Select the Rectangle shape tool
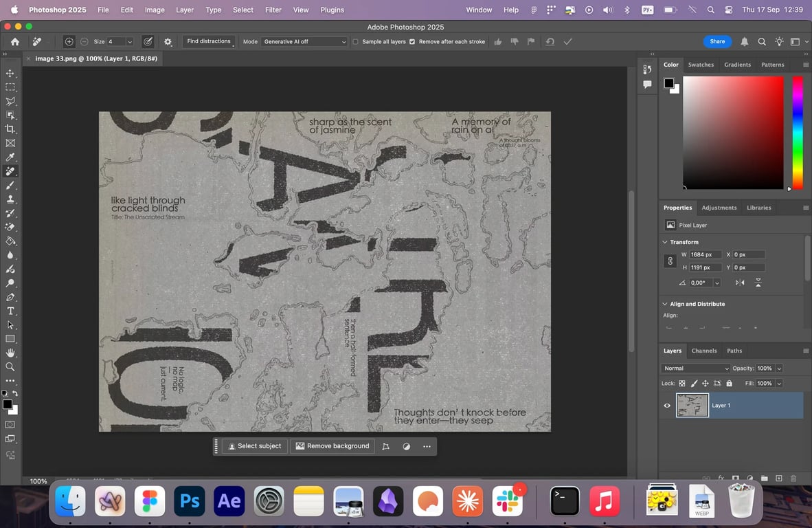Image resolution: width=812 pixels, height=528 pixels. 10,339
